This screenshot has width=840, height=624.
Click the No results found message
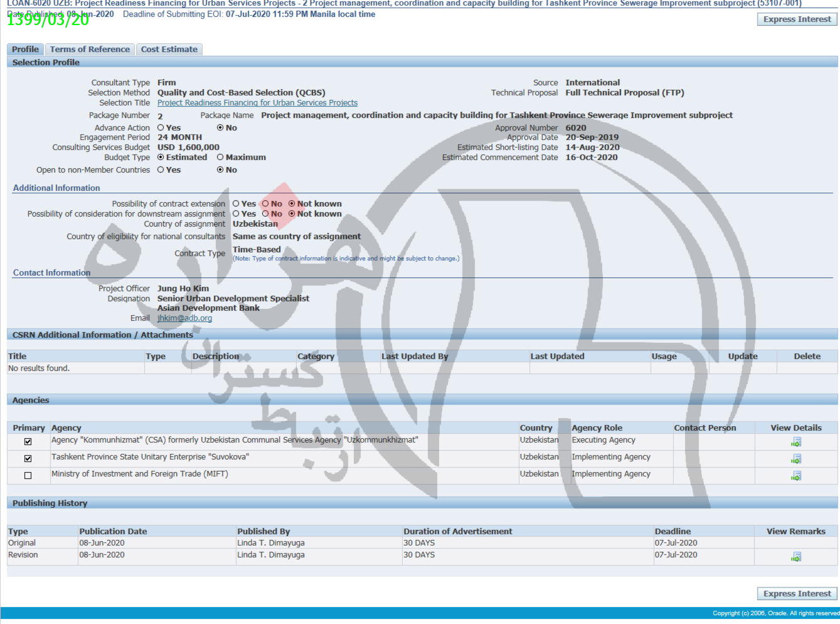[x=39, y=368]
